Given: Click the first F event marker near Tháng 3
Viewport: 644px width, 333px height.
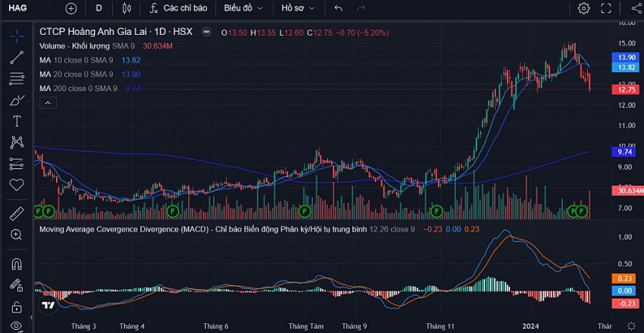Looking at the screenshot, I should (38, 212).
